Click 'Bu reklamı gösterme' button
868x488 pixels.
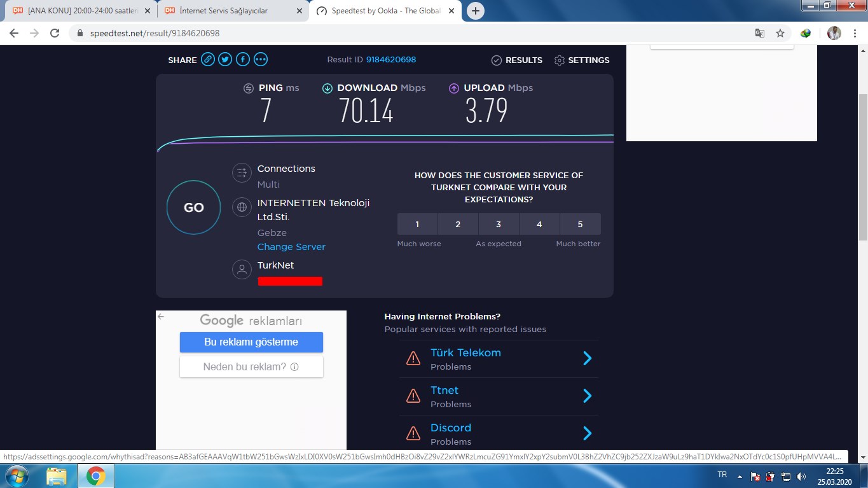(251, 342)
